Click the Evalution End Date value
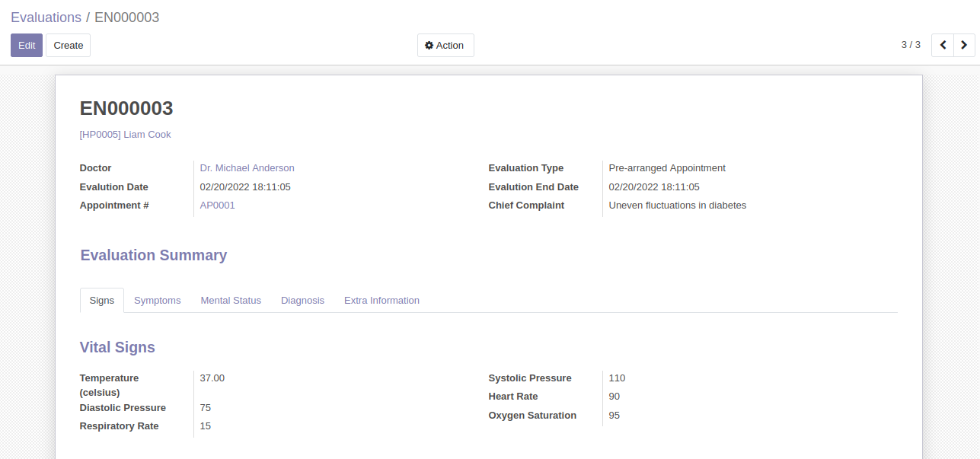The width and height of the screenshot is (980, 459). click(x=654, y=187)
